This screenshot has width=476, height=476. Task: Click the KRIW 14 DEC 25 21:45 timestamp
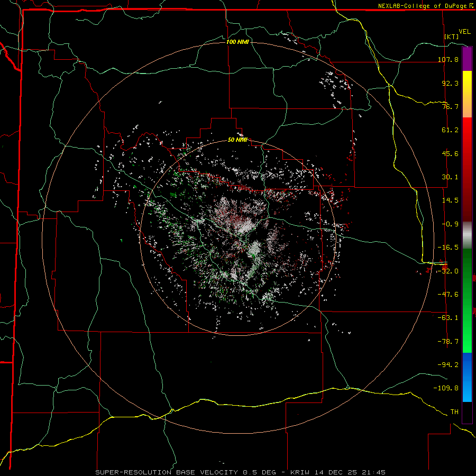pos(338,472)
